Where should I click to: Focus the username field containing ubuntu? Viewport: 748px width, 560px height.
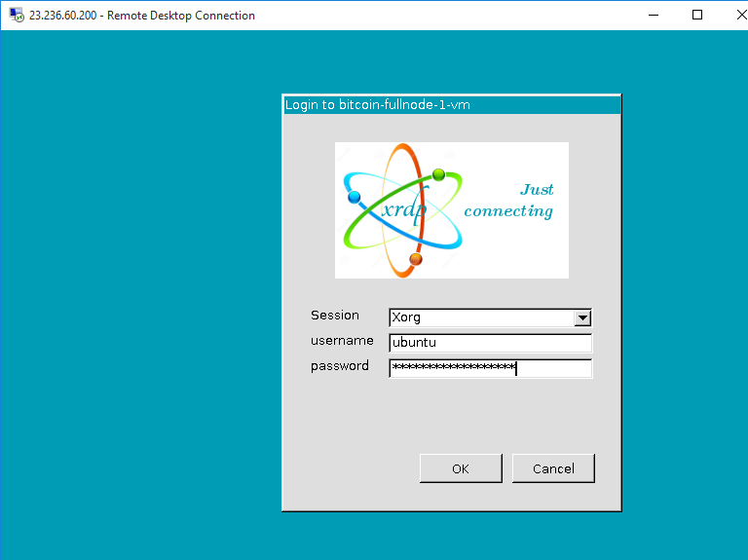[x=491, y=343]
